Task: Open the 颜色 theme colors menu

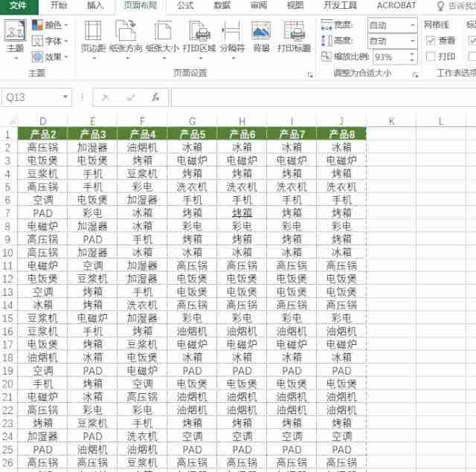Action: click(50, 25)
